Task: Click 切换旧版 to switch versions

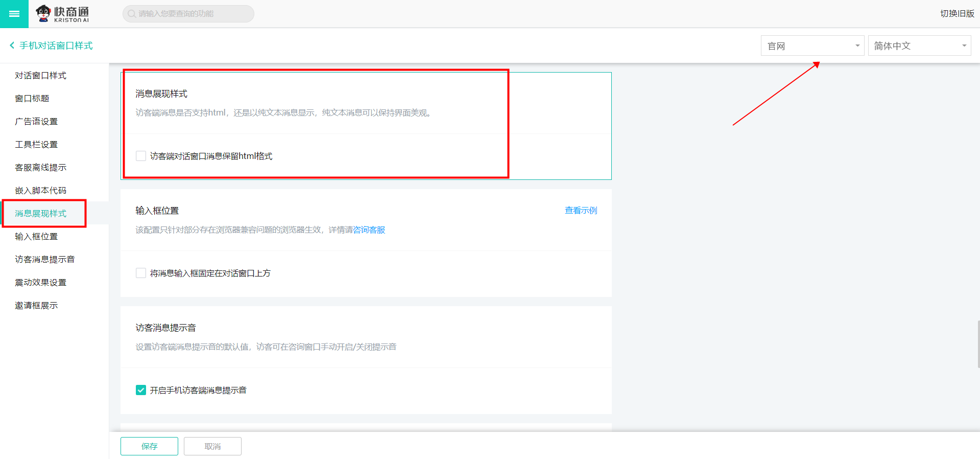Action: pyautogui.click(x=957, y=14)
